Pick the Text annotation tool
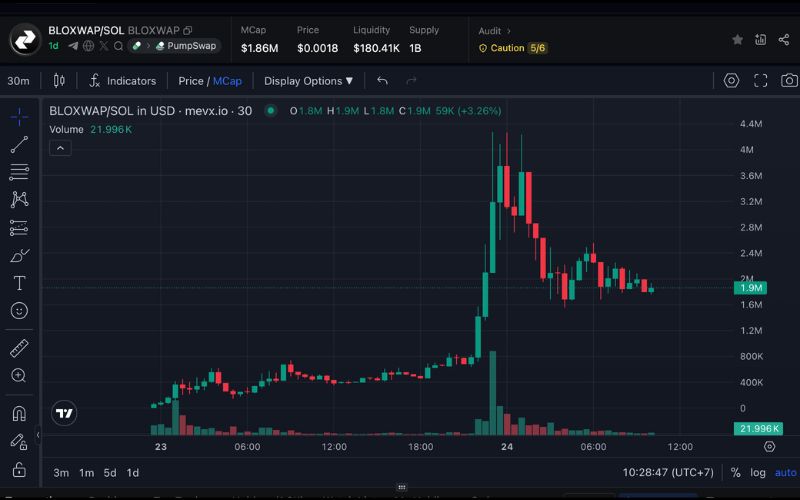The image size is (800, 500). [19, 283]
